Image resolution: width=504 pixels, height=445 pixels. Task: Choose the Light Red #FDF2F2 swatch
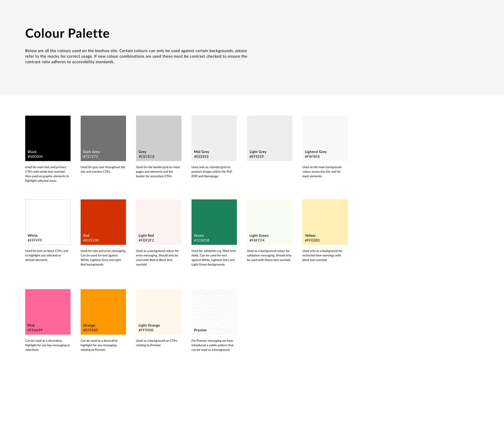pyautogui.click(x=159, y=222)
